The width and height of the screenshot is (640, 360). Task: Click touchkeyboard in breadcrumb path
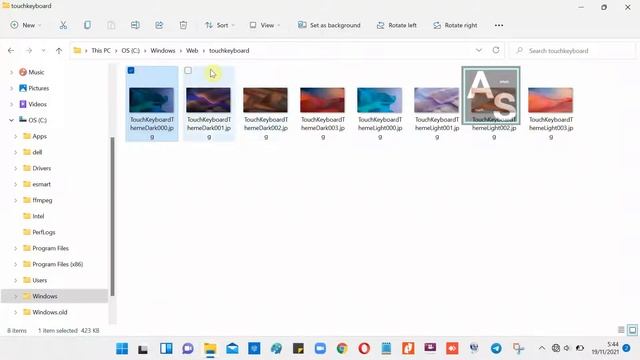click(x=229, y=51)
